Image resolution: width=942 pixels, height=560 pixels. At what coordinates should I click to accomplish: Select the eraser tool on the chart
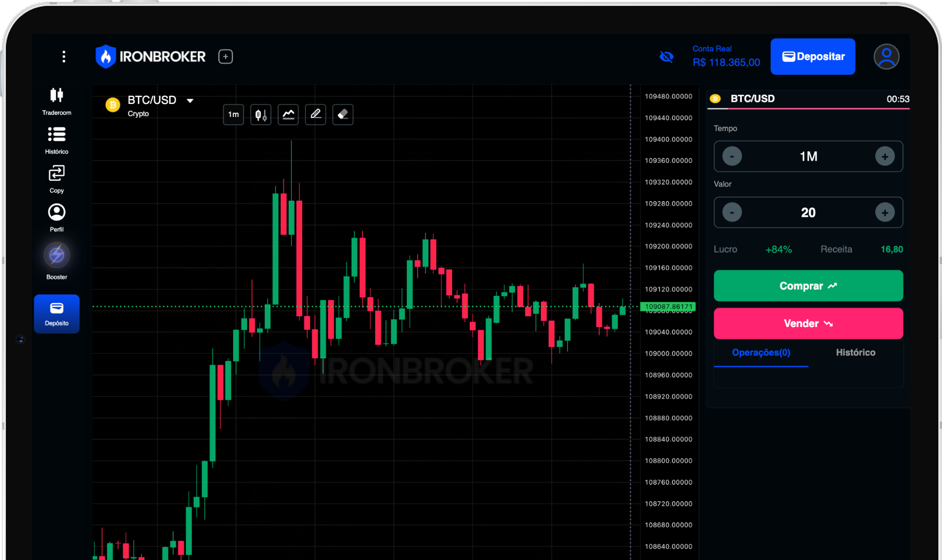(343, 114)
